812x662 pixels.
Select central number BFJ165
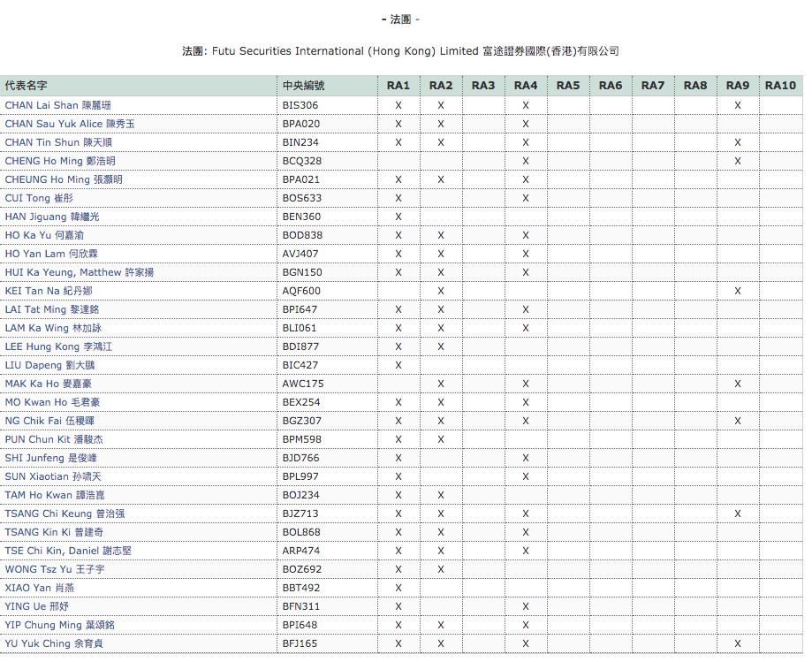[x=300, y=643]
